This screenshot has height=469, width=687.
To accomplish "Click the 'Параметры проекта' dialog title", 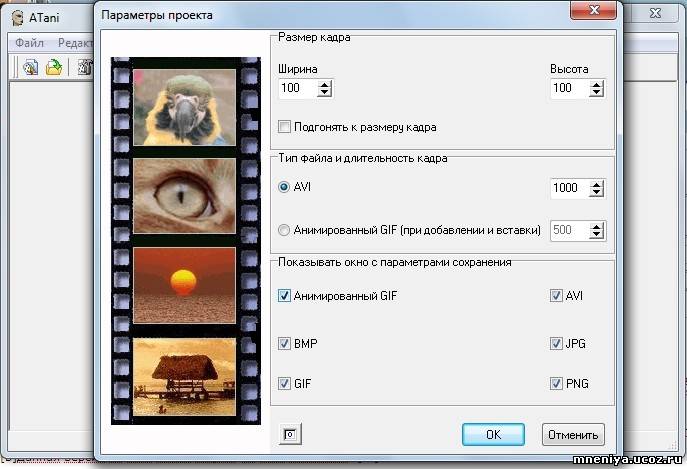I will click(x=157, y=15).
